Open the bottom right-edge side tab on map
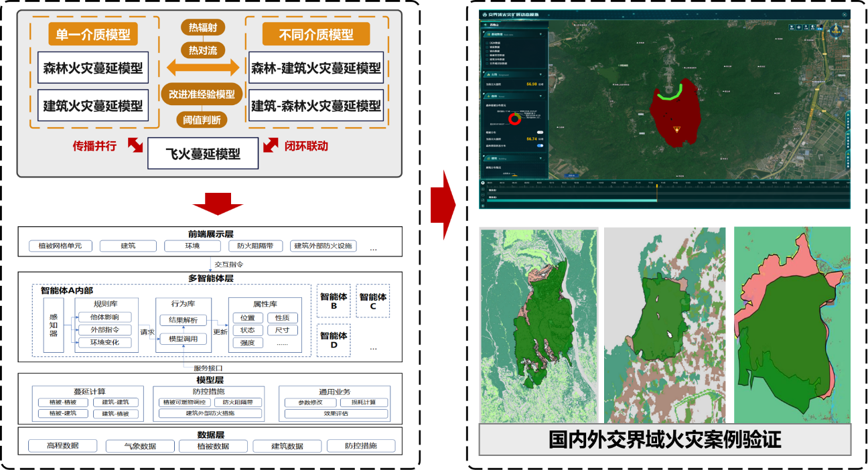This screenshot has width=868, height=470. 848,160
